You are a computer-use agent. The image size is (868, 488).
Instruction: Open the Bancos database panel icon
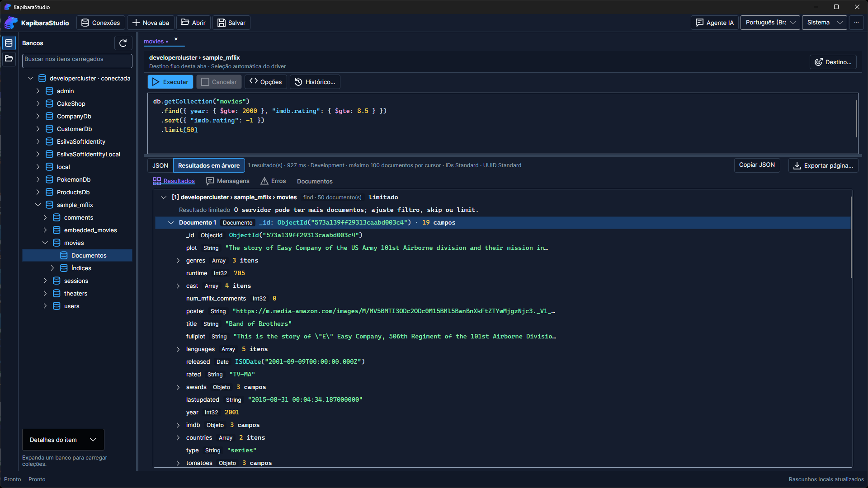9,43
